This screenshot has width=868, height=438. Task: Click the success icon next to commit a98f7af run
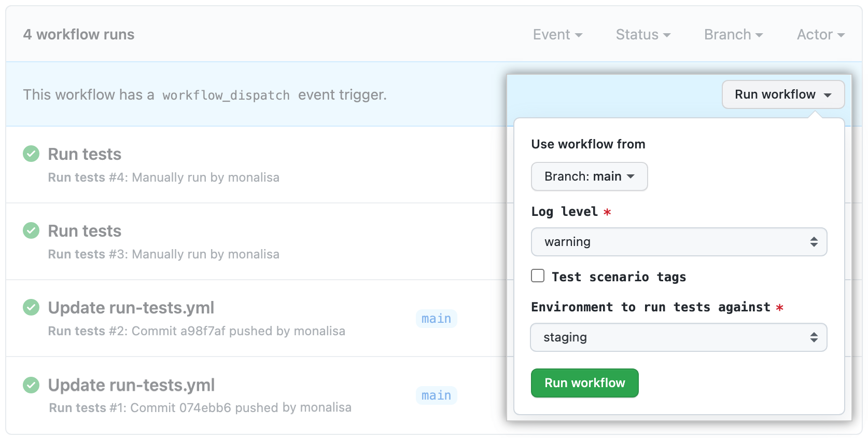31,307
